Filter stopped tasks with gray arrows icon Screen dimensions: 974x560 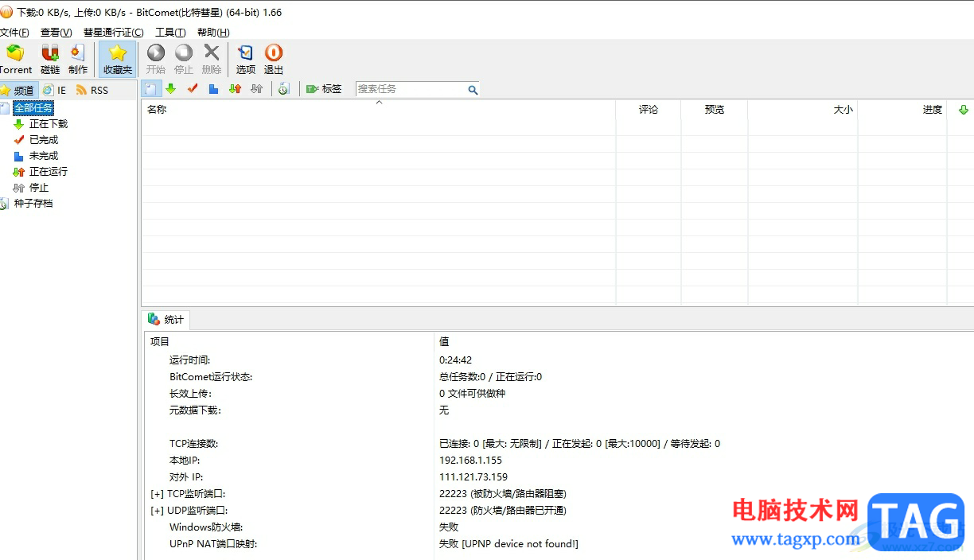tap(256, 89)
